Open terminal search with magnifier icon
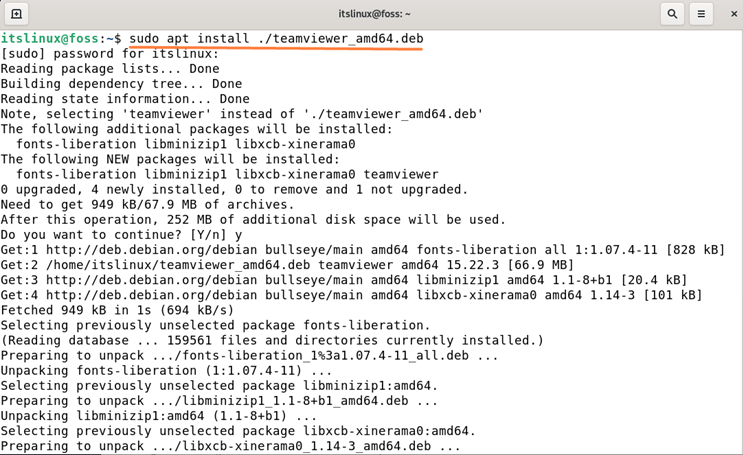Screen dimensions: 743x455 pyautogui.click(x=672, y=14)
